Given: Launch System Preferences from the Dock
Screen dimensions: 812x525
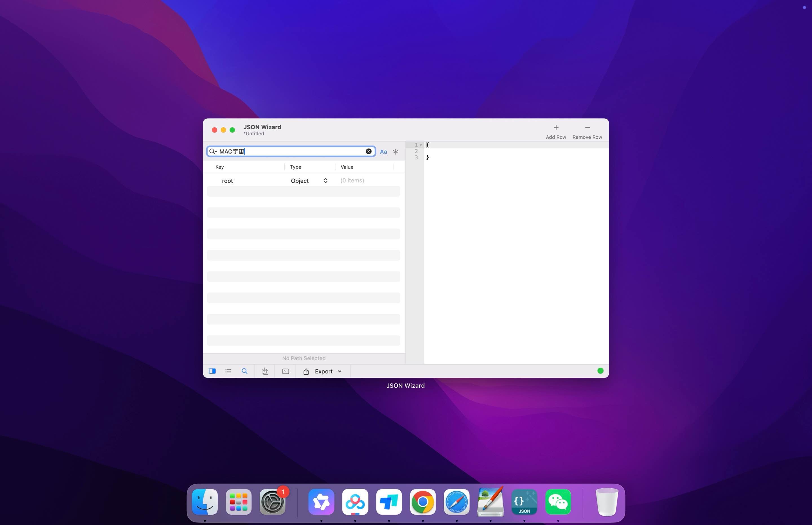Looking at the screenshot, I should coord(272,502).
